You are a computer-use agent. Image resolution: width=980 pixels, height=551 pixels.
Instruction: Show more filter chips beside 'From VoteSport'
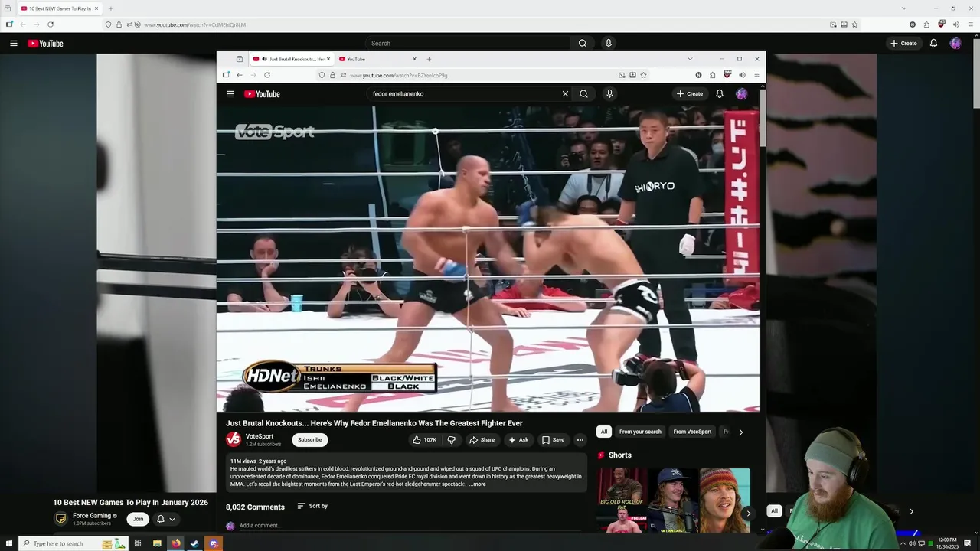click(740, 432)
